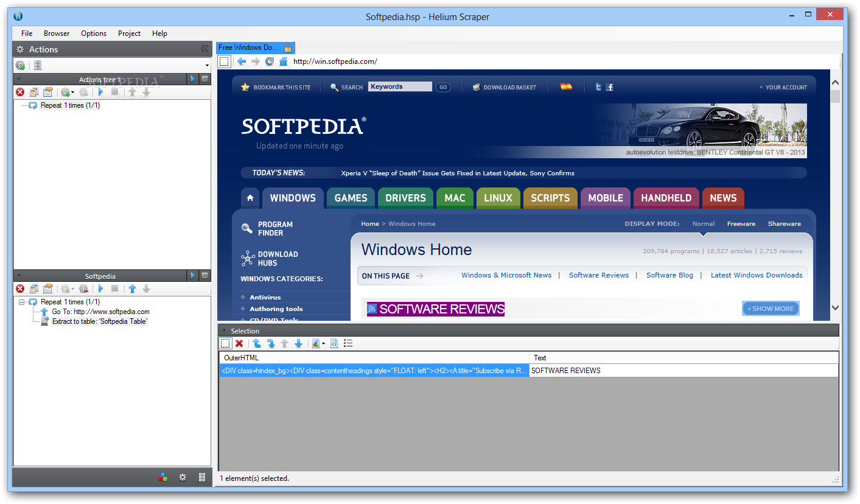Collapse the Actions panel with double chevron
This screenshot has height=504, width=860.
[x=205, y=49]
